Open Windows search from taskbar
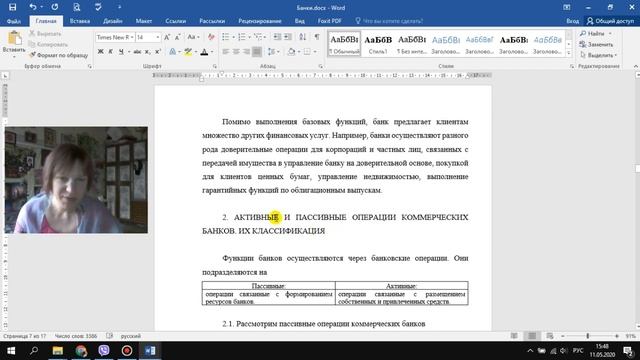The height and width of the screenshot is (360, 640). click(x=34, y=351)
